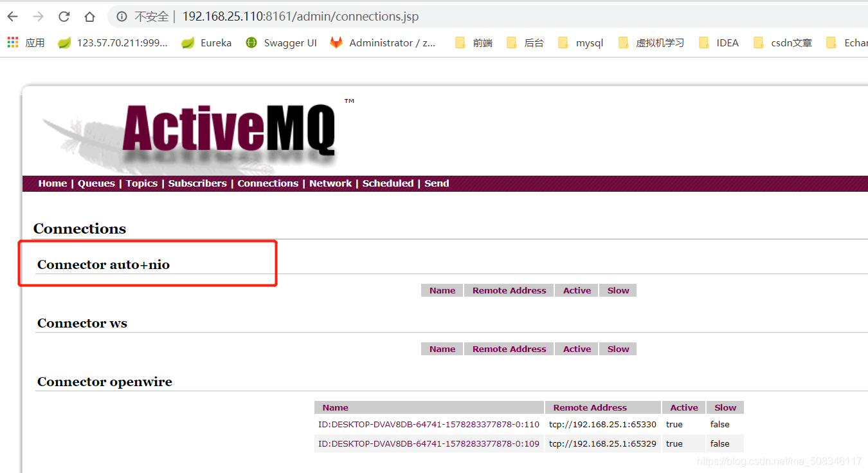The height and width of the screenshot is (473, 868).
Task: Open the Eureka bookmark
Action: [x=206, y=42]
